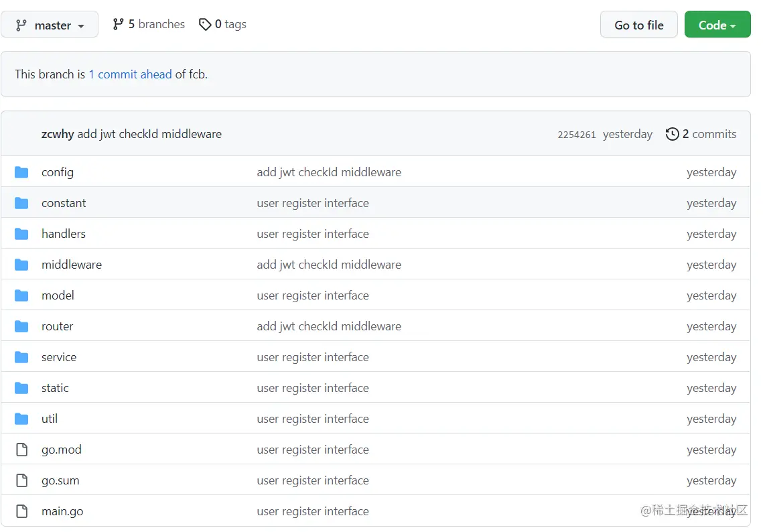Screen dimensions: 763x532
Task: Click the config folder icon
Action: tap(21, 172)
